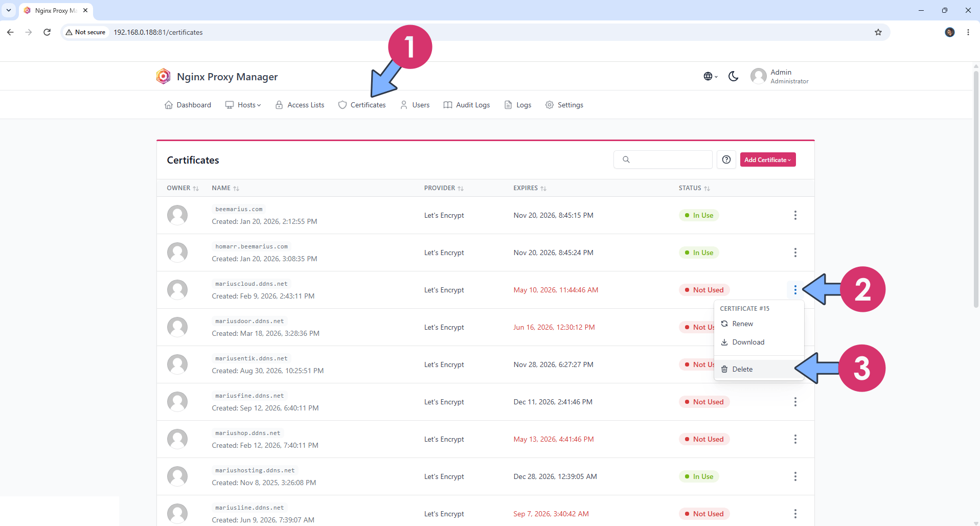Sort by the STATUS column header
The width and height of the screenshot is (980, 526).
pyautogui.click(x=694, y=188)
